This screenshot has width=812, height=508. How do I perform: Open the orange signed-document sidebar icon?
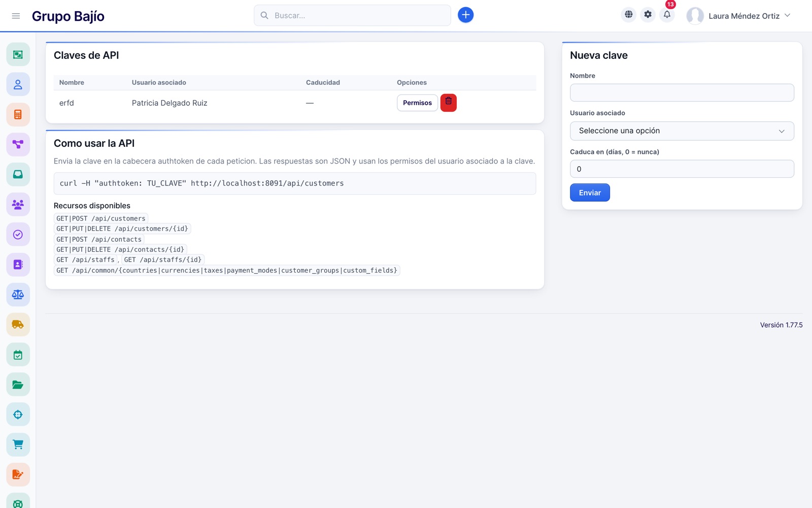tap(18, 474)
